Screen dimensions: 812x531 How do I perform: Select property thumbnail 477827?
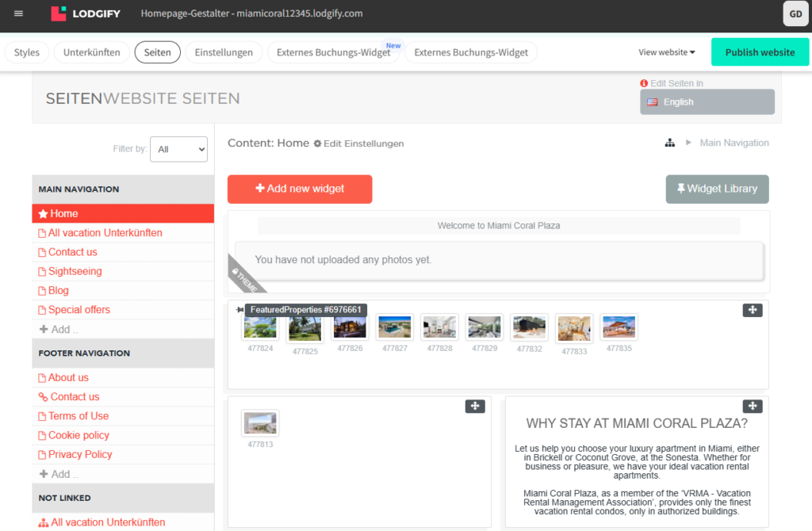click(x=395, y=327)
